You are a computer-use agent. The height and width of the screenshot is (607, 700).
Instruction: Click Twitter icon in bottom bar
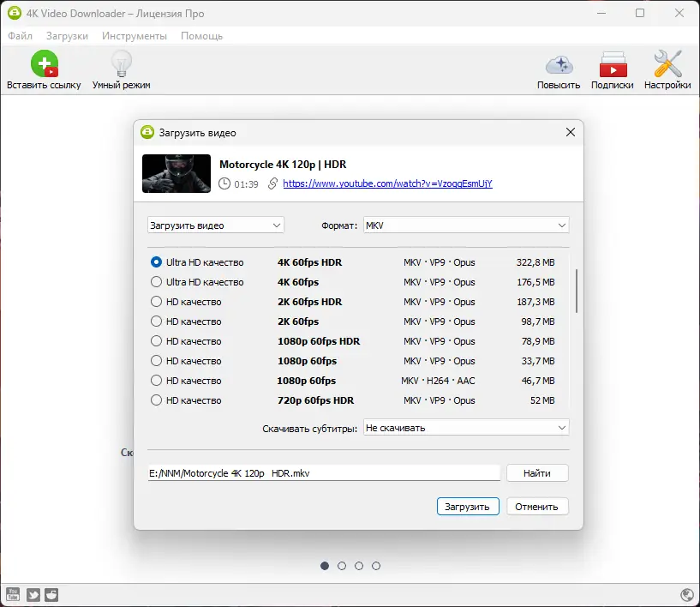tap(33, 594)
